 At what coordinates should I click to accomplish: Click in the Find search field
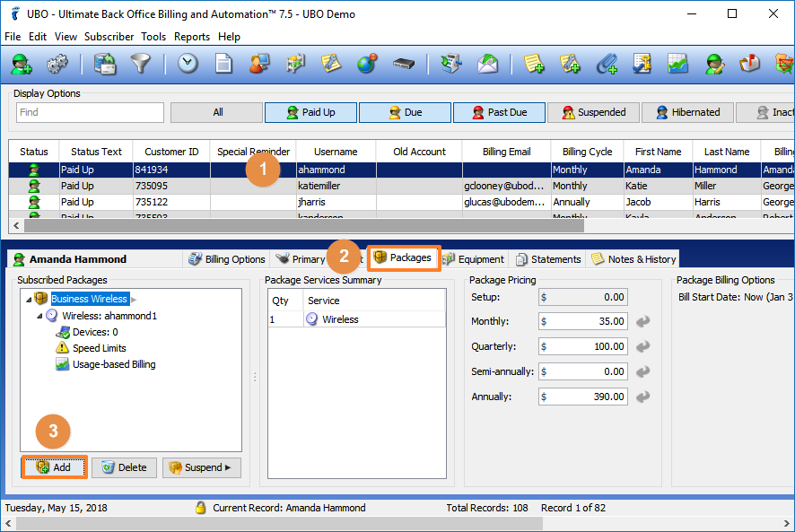click(91, 112)
